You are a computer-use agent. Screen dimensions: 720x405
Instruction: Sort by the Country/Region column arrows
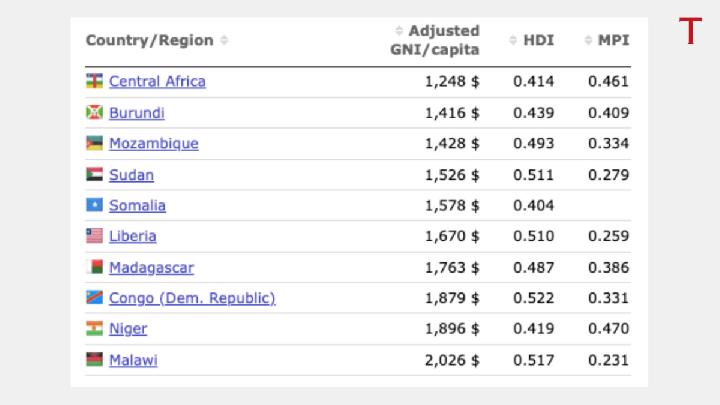pyautogui.click(x=224, y=41)
